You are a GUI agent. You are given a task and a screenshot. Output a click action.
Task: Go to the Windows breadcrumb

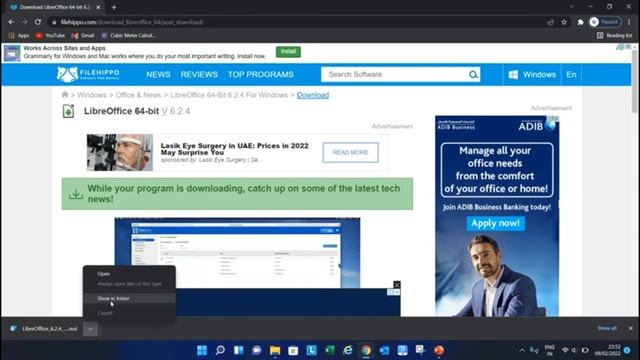[x=92, y=95]
